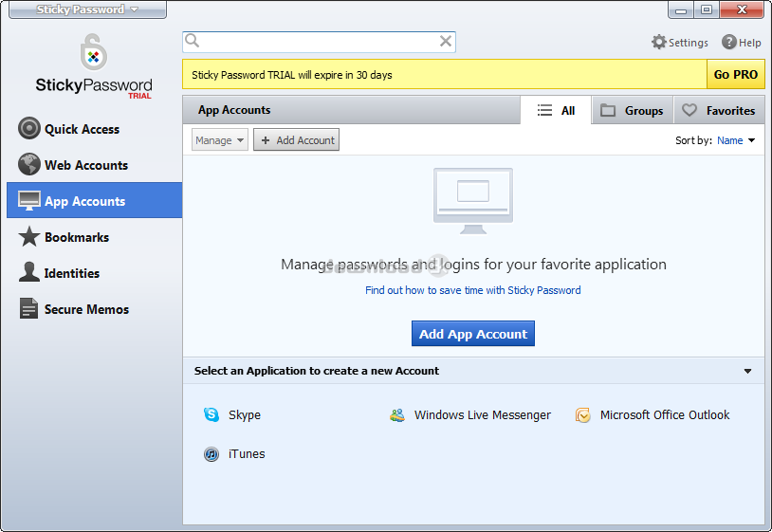The height and width of the screenshot is (532, 772).
Task: Click the iTunes icon
Action: tap(211, 453)
